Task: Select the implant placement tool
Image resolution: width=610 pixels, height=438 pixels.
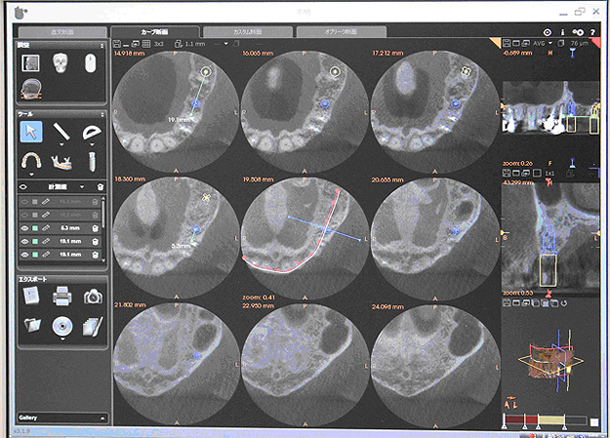Action: tap(91, 160)
